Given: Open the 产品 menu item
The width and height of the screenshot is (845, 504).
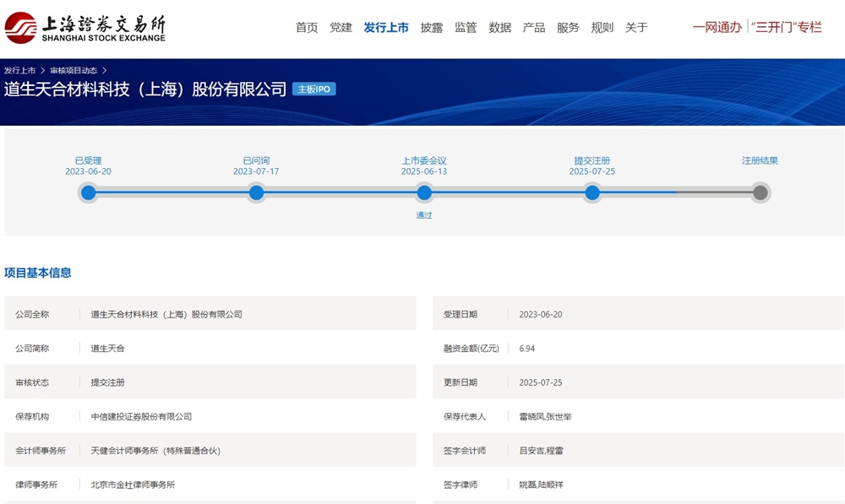Looking at the screenshot, I should pos(534,28).
